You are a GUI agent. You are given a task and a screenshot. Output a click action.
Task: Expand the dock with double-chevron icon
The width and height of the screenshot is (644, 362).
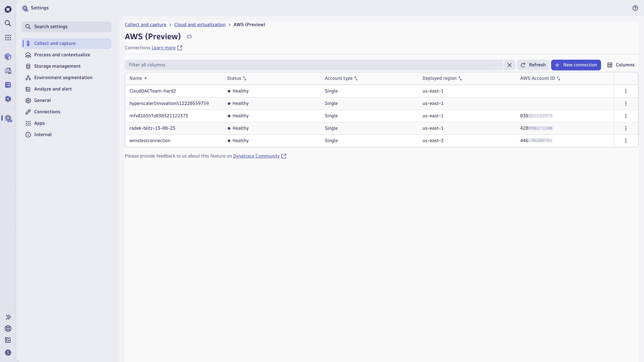(8, 317)
